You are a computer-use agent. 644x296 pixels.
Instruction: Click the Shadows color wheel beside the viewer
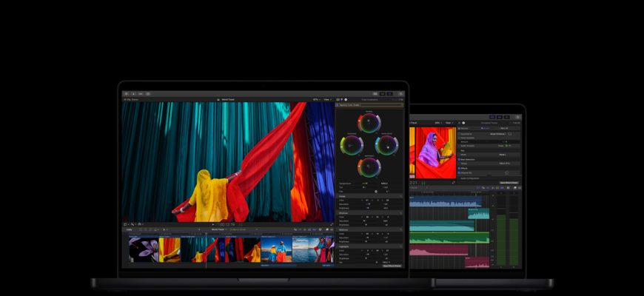click(352, 145)
